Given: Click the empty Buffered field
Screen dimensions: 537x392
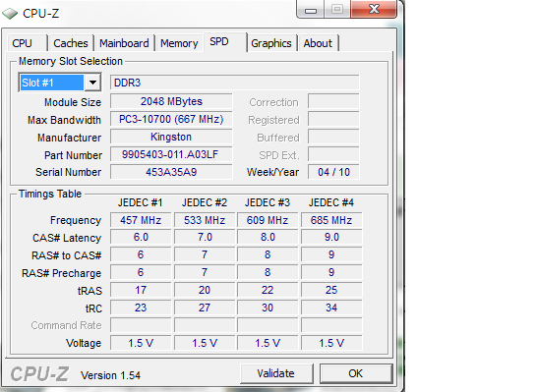Looking at the screenshot, I should click(333, 138).
